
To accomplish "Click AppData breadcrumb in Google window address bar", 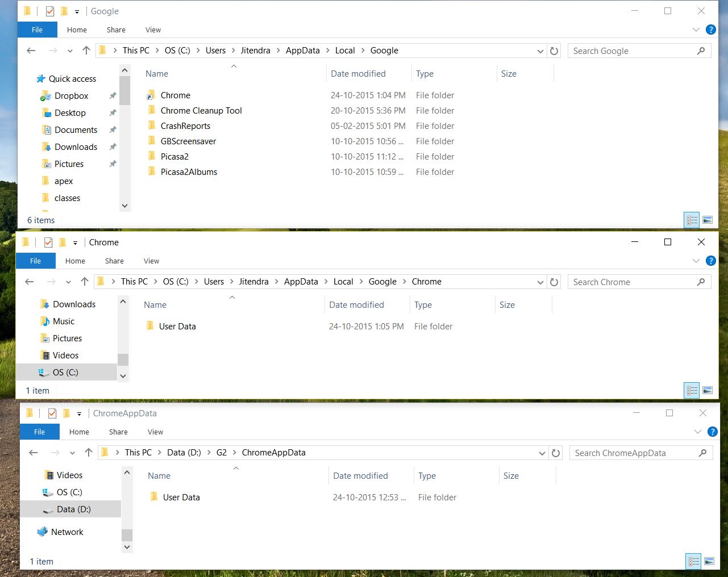I will (x=302, y=51).
